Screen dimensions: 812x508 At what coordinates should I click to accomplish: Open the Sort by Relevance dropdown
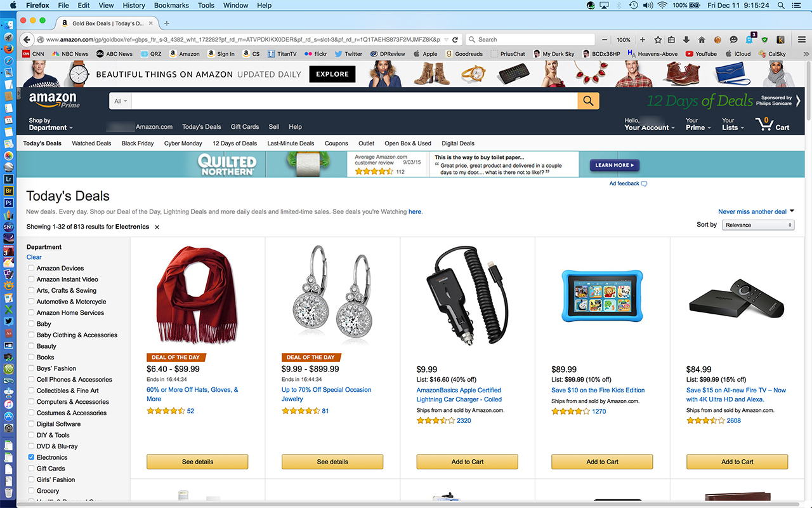pos(758,225)
